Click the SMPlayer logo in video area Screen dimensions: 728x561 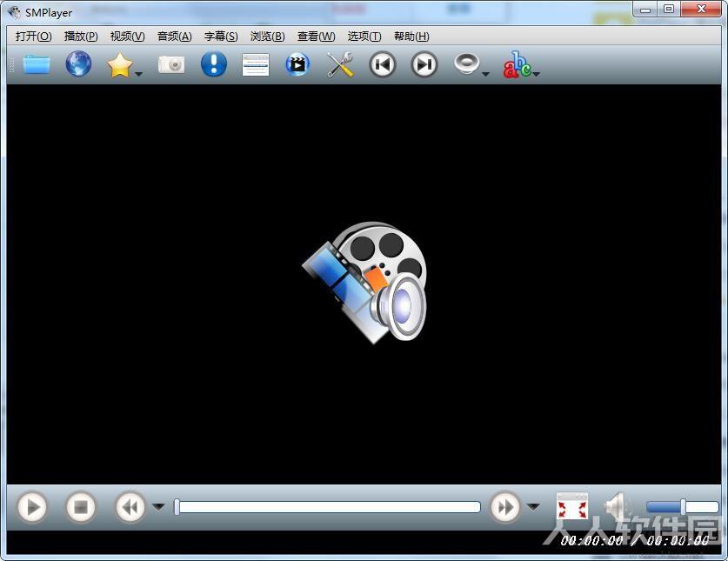point(365,283)
